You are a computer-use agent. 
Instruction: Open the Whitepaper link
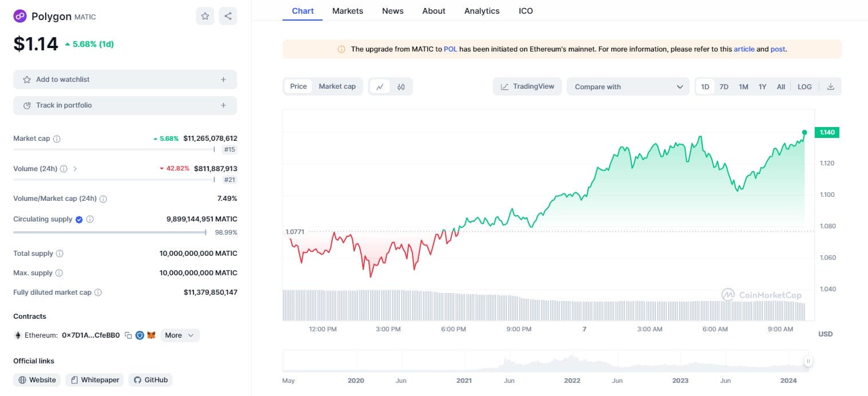95,380
